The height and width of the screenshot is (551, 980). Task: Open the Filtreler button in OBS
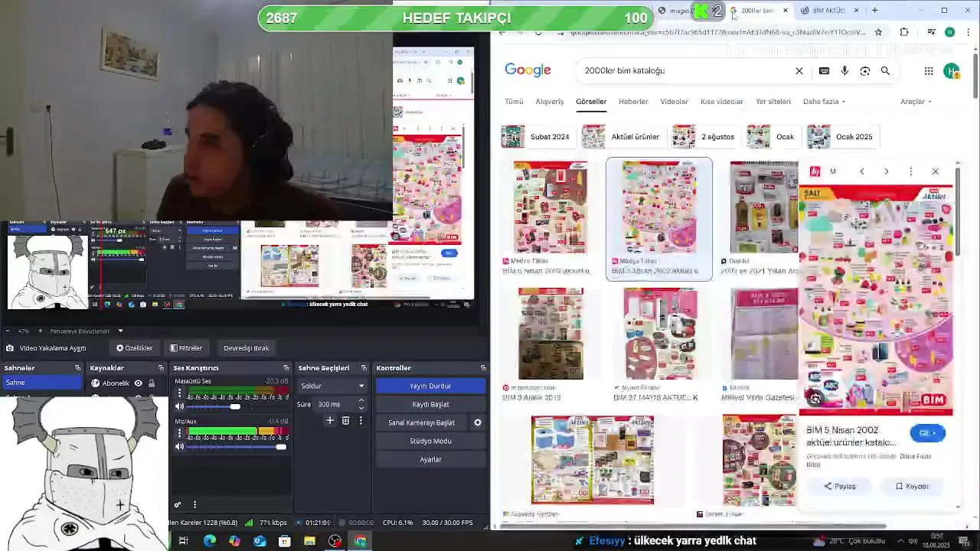coord(186,348)
